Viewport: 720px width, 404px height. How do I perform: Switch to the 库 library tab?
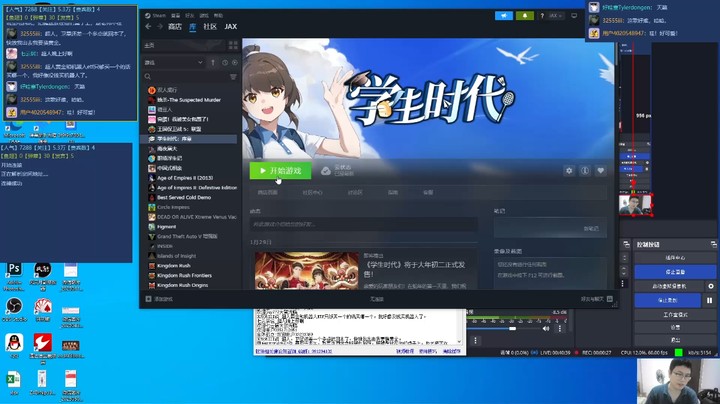(x=192, y=27)
